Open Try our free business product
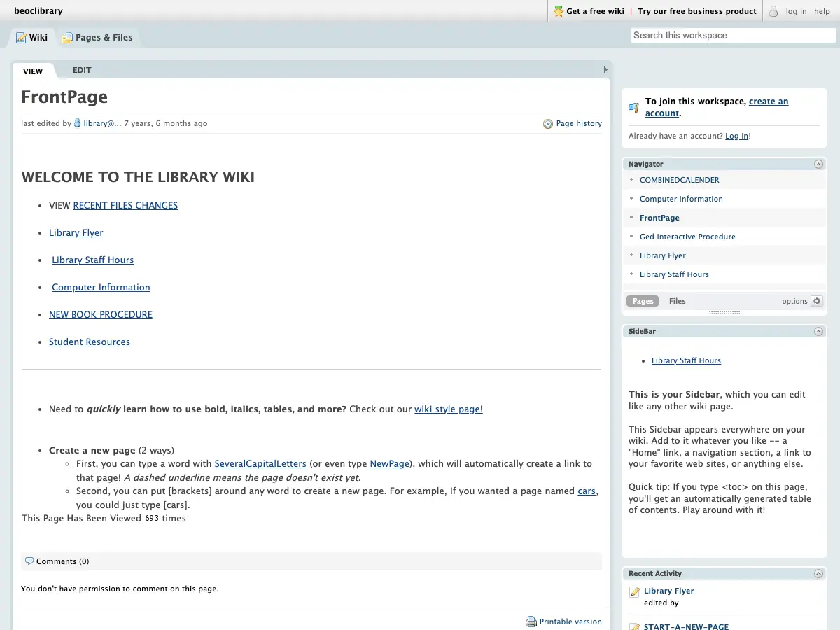Image resolution: width=840 pixels, height=630 pixels. tap(697, 11)
